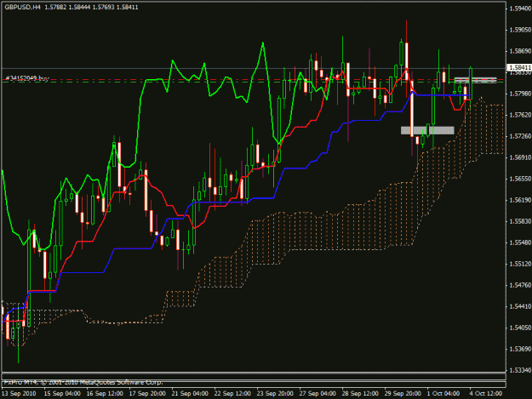Click the 1 Oct 04:00 time label
The width and height of the screenshot is (532, 399).
[443, 394]
